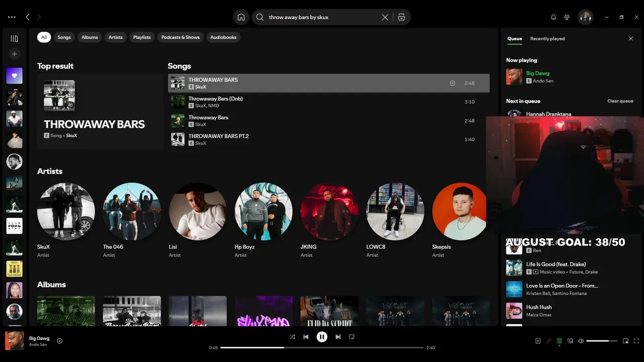The height and width of the screenshot is (362, 644).
Task: Open the notifications bell
Action: pyautogui.click(x=553, y=17)
